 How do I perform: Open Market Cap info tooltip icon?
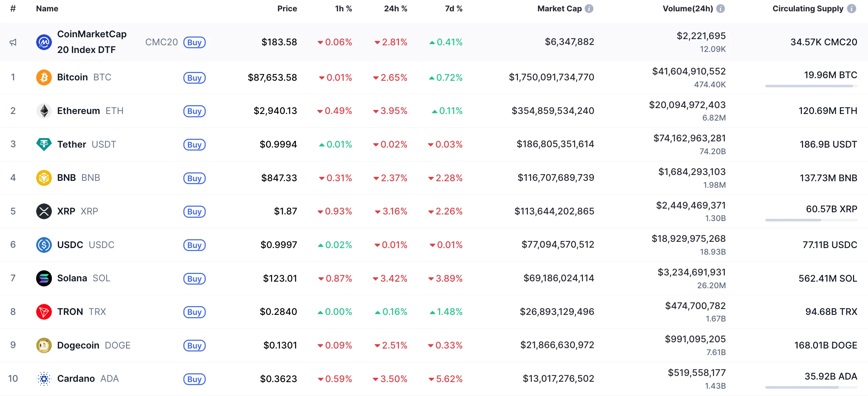[589, 9]
